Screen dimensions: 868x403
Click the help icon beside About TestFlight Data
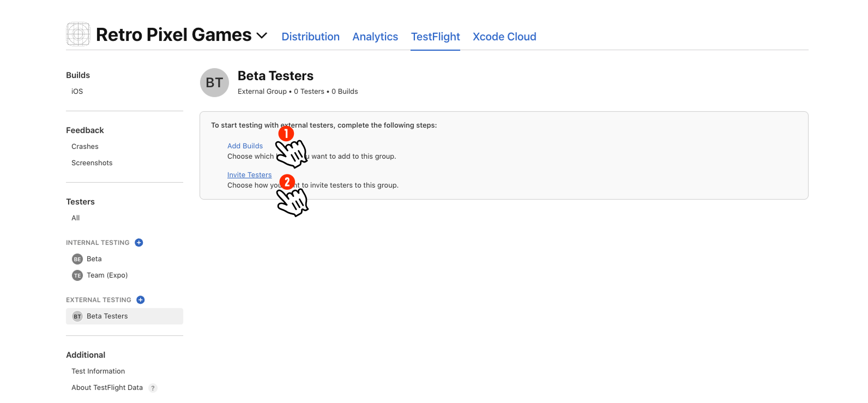(153, 388)
